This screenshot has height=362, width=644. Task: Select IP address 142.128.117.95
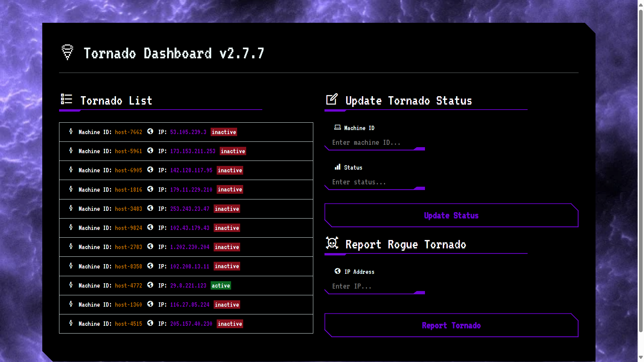click(191, 171)
